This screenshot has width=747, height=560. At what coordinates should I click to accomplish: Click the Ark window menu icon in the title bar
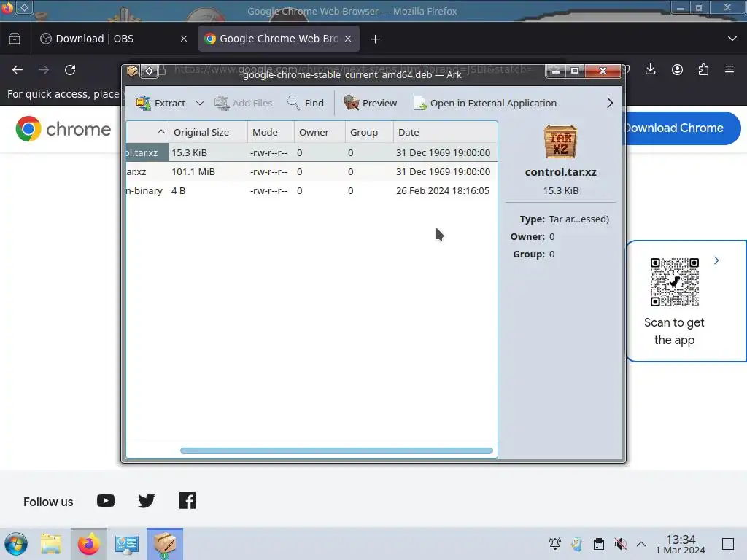click(132, 71)
